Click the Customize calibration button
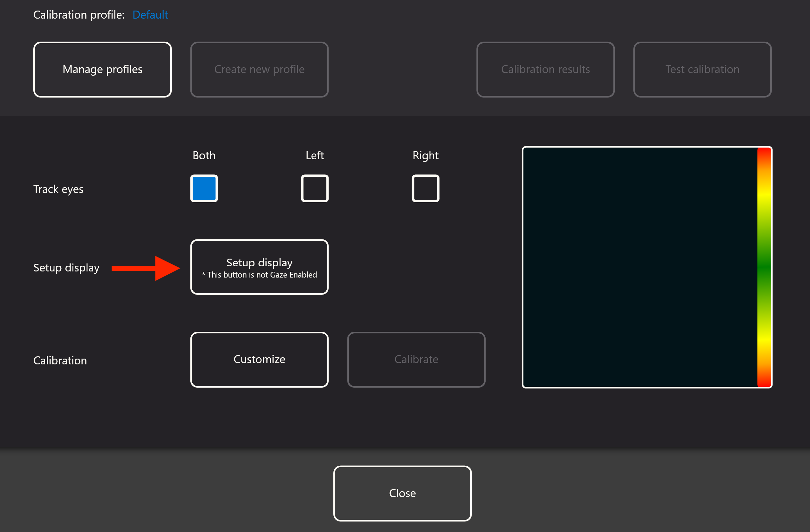 259,360
